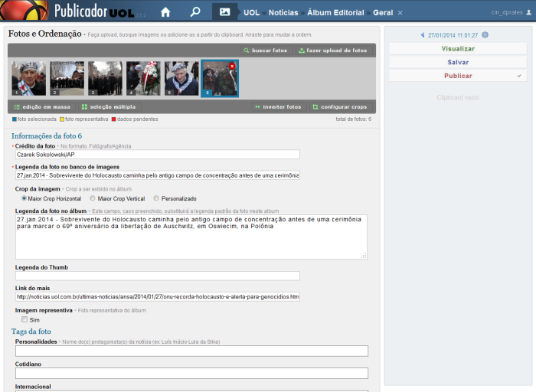The image size is (536, 392).
Task: Click the left arrow before the date
Action: 423,35
